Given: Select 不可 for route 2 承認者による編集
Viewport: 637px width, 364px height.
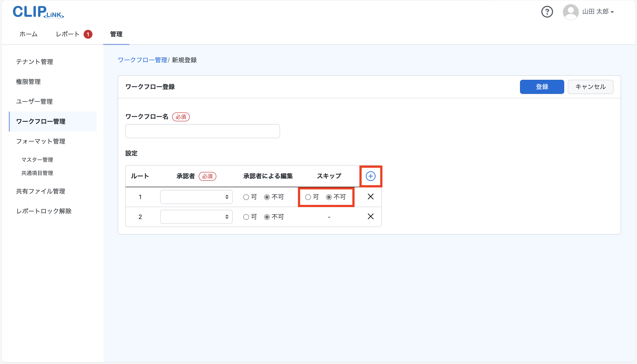Looking at the screenshot, I should tap(267, 217).
